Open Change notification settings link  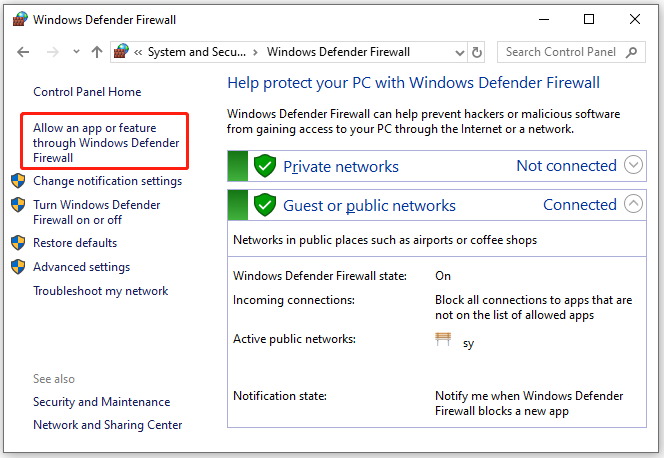click(x=108, y=181)
